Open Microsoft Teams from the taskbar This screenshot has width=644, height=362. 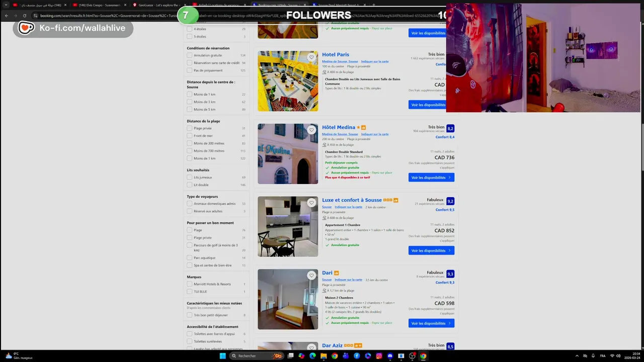tap(346, 356)
